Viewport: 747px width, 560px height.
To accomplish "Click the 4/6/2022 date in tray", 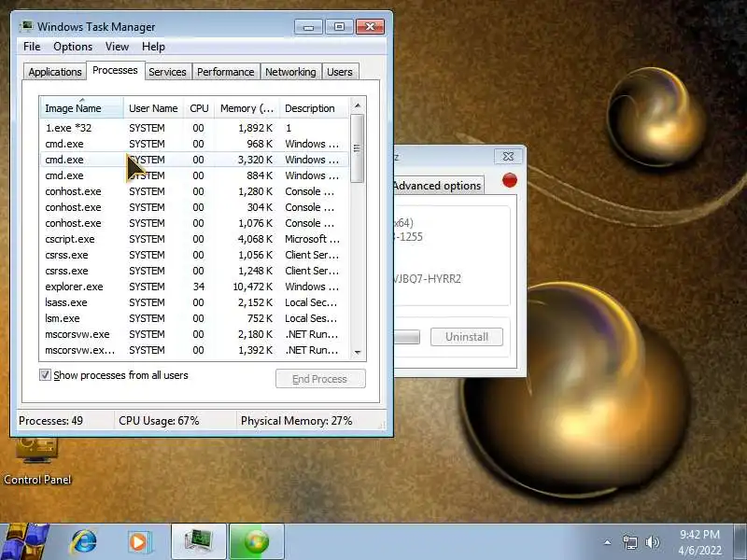I will (x=699, y=551).
